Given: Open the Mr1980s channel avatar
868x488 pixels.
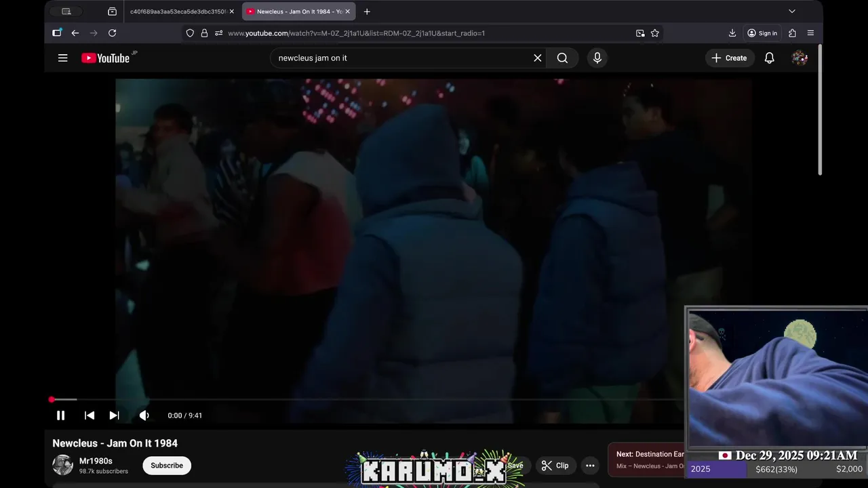Looking at the screenshot, I should coord(62,465).
